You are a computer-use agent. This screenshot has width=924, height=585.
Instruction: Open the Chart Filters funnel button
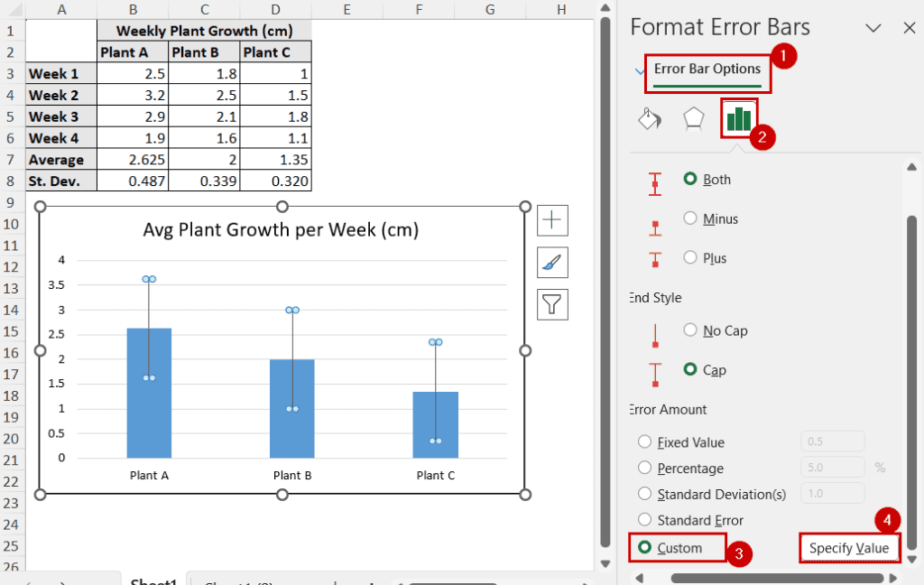(552, 305)
